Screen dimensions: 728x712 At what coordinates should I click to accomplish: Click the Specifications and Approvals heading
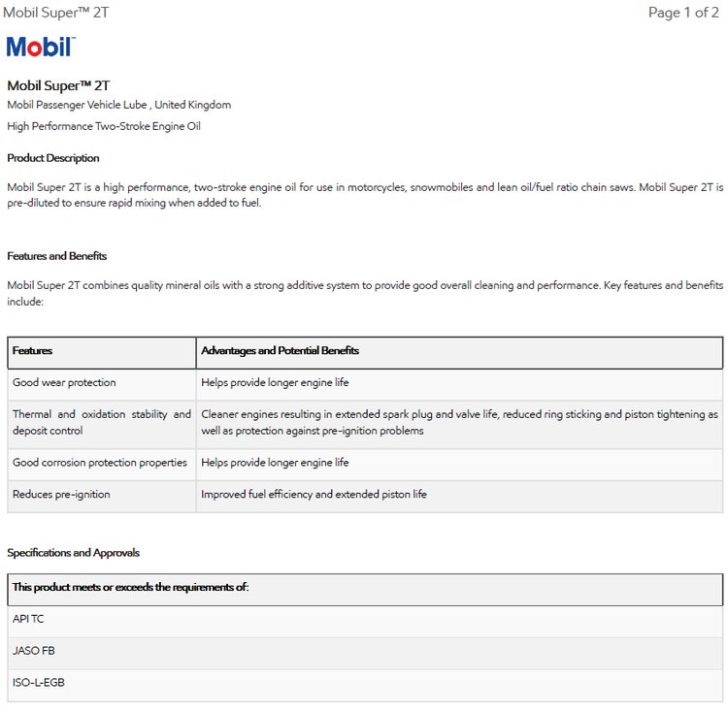pyautogui.click(x=74, y=553)
